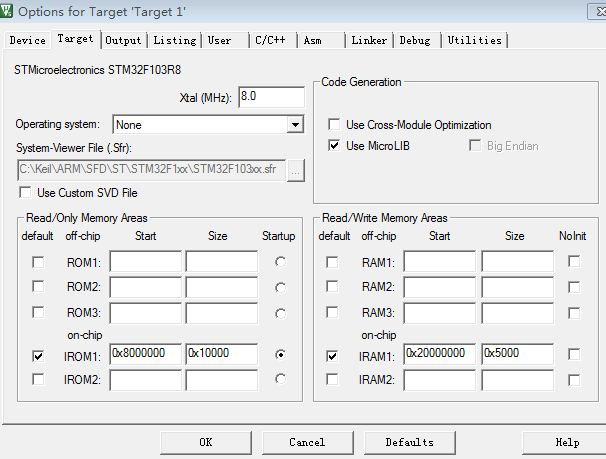Enable Use Custom SVD File checkbox

(25, 192)
